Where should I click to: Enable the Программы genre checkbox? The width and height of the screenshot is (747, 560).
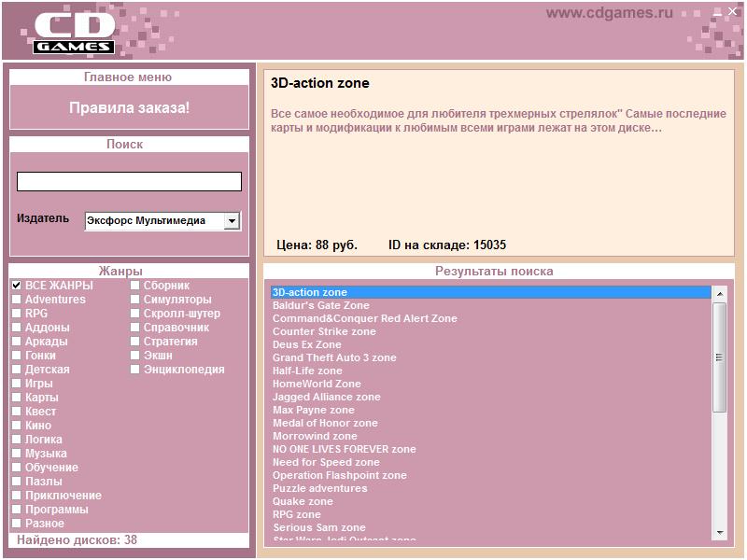tap(17, 509)
